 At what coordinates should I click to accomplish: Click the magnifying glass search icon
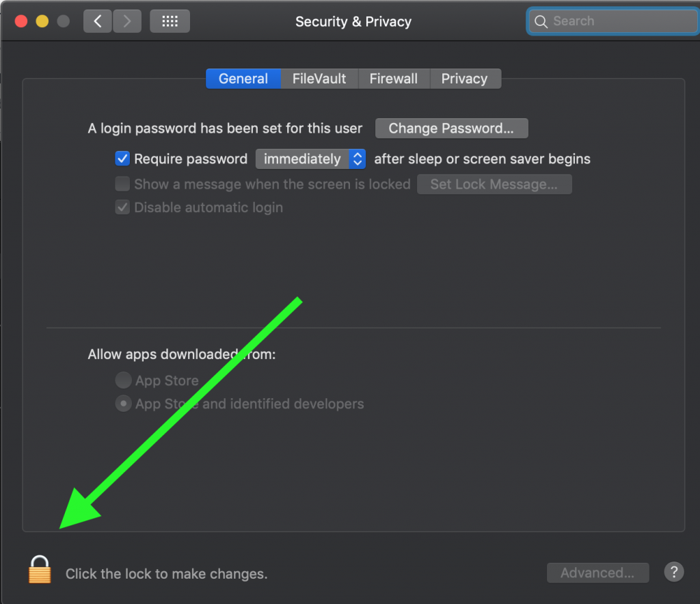[541, 21]
